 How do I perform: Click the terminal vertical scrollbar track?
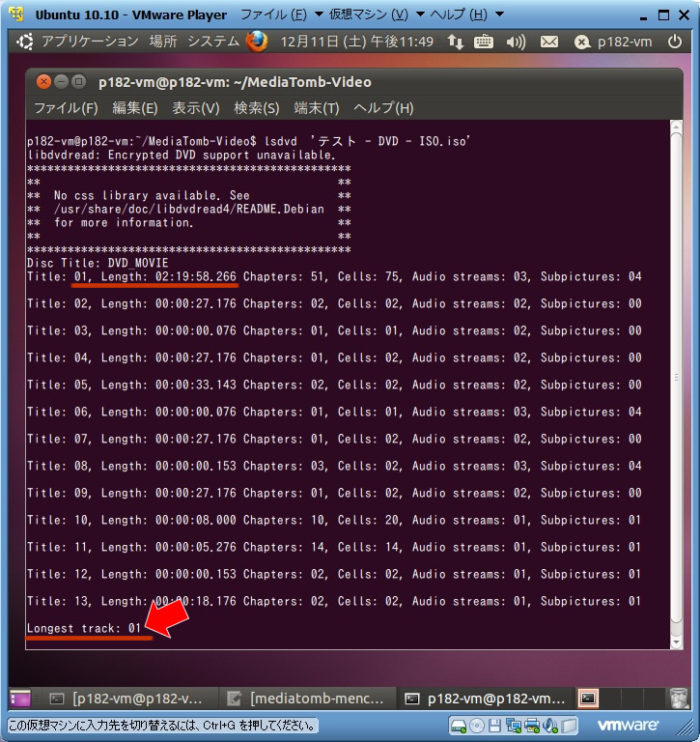point(677,385)
